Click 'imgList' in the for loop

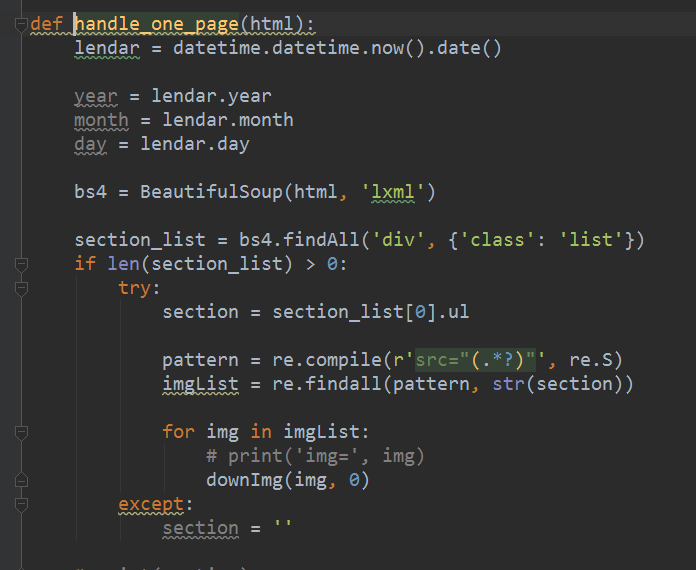point(321,432)
